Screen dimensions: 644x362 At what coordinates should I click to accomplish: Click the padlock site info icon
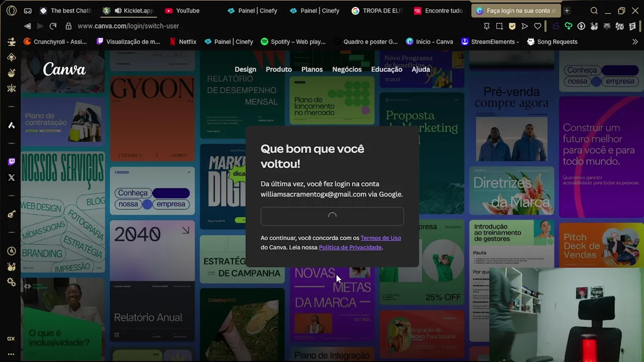[68, 26]
